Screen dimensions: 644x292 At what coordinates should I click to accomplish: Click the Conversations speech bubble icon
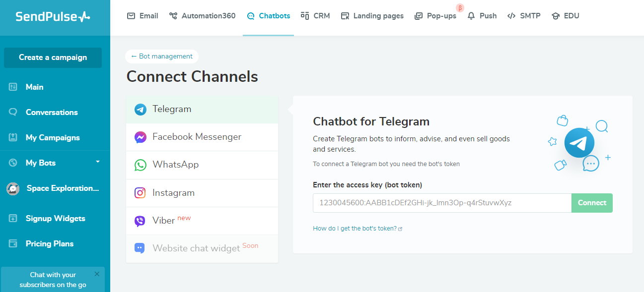(13, 112)
